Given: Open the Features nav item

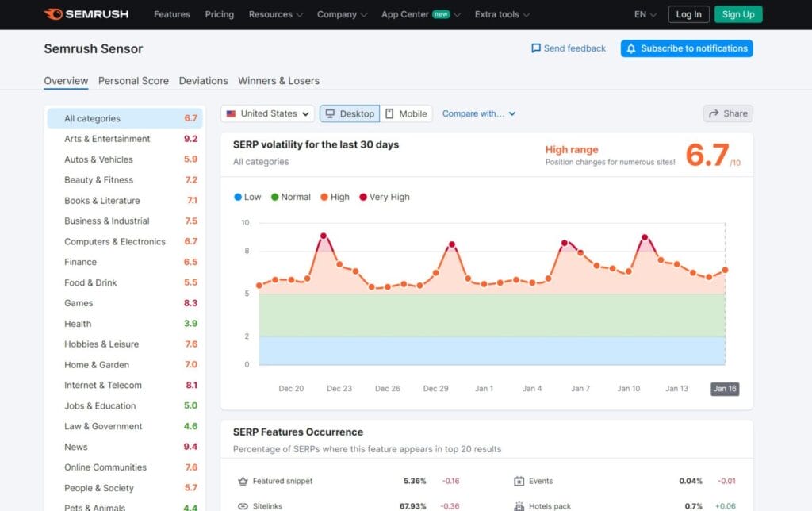Looking at the screenshot, I should tap(172, 14).
